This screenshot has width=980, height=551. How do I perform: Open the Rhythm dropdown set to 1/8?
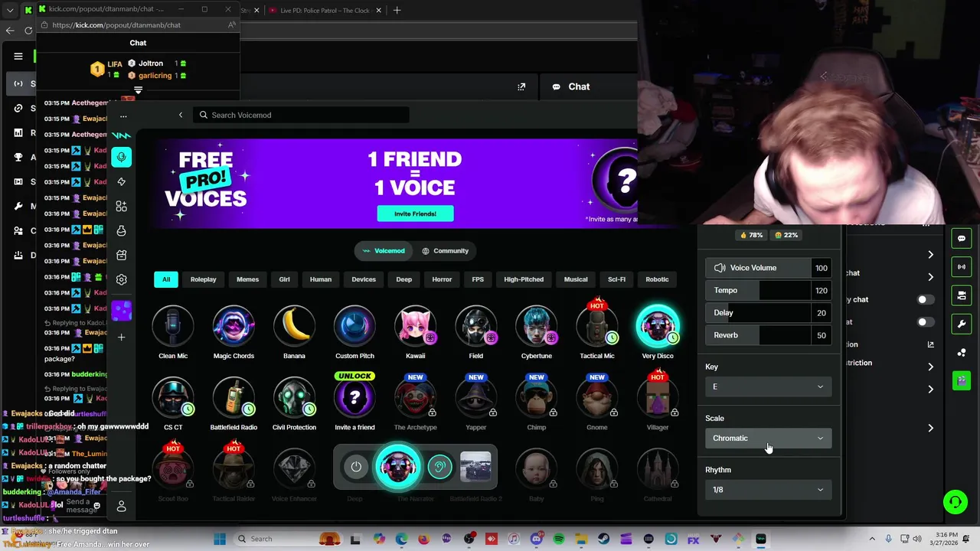click(768, 490)
